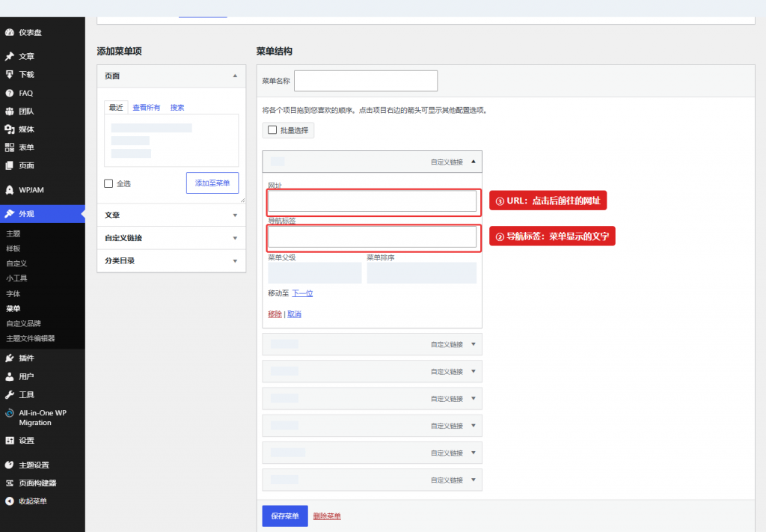Open the 设置 settings icon

[9, 440]
